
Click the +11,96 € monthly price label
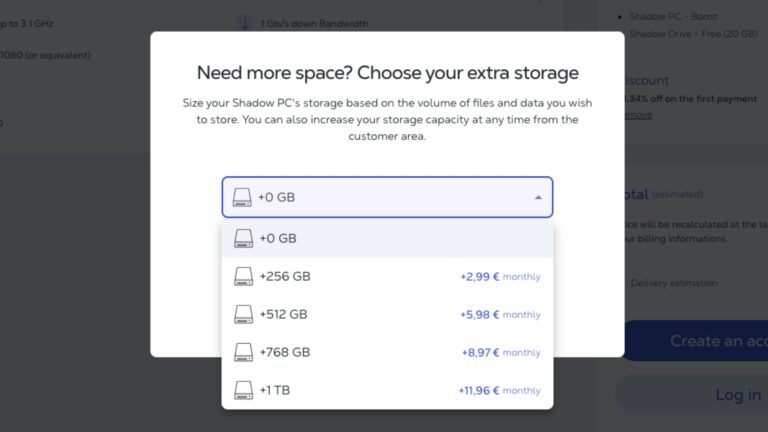tap(499, 391)
